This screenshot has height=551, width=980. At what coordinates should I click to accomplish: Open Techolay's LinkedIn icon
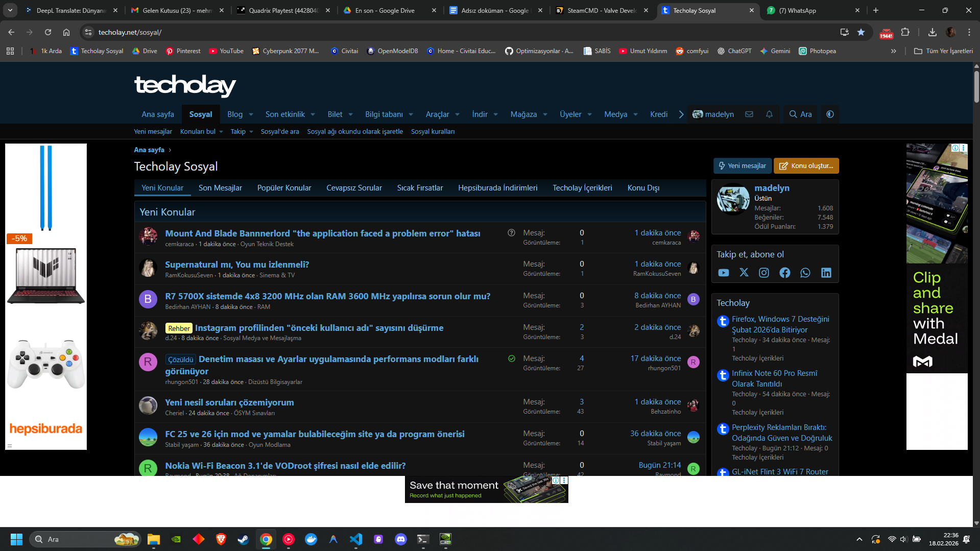point(826,273)
